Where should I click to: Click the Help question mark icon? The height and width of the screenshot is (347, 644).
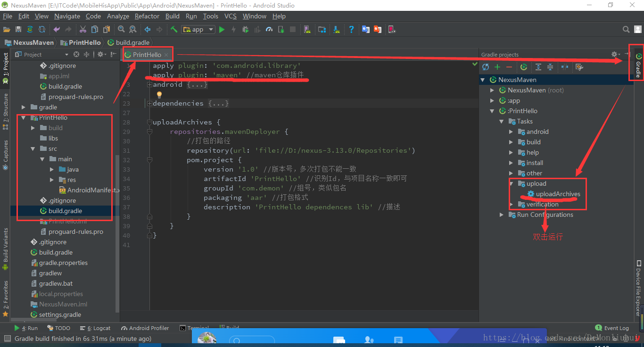tap(351, 29)
